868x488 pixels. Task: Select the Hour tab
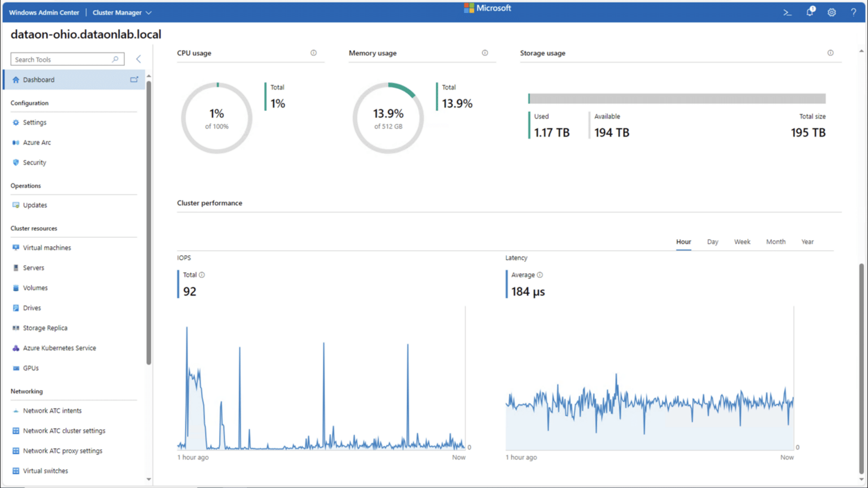tap(684, 242)
